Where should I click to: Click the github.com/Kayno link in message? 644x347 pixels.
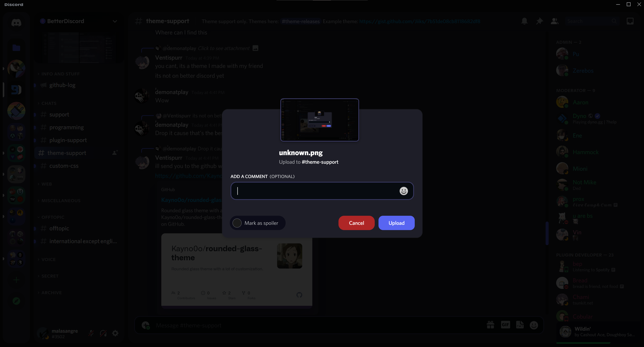tap(188, 176)
